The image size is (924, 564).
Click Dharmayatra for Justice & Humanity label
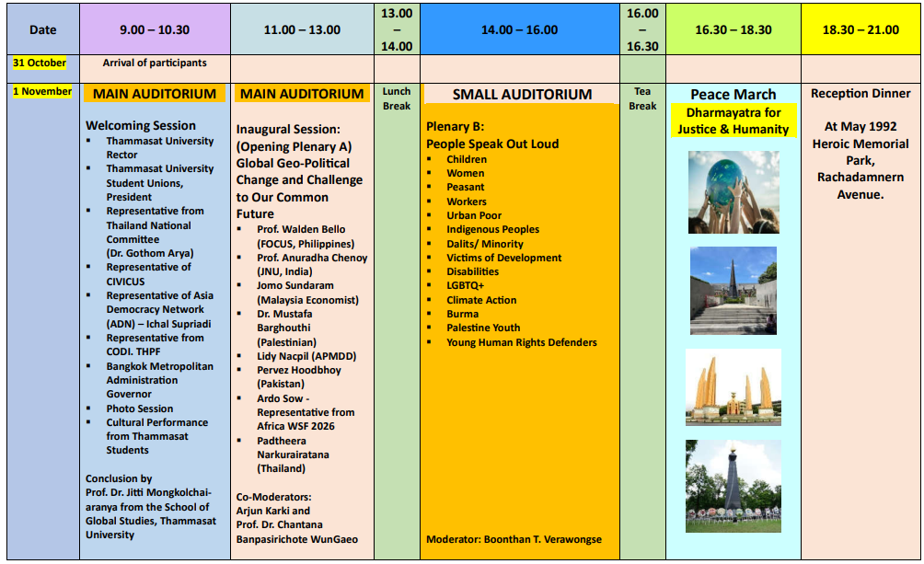point(733,121)
